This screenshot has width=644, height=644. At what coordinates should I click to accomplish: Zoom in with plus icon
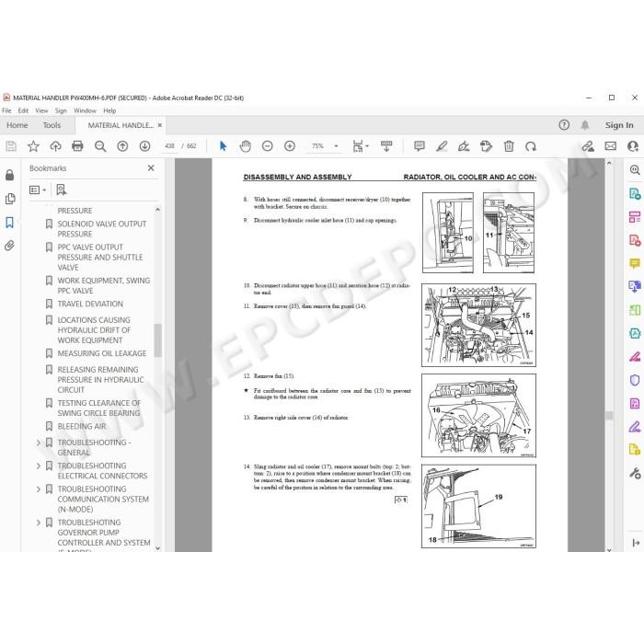click(x=290, y=146)
